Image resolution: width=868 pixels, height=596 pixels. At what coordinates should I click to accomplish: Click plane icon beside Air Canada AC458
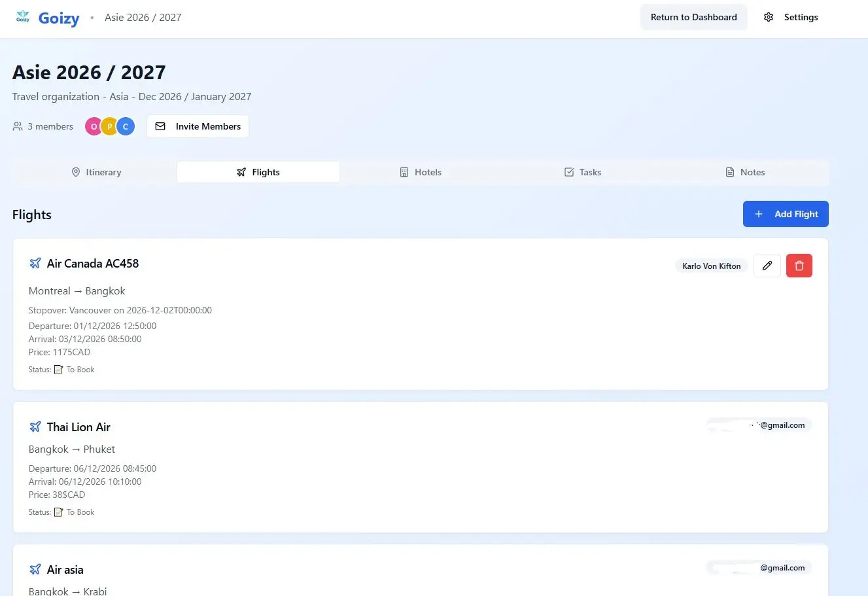click(x=35, y=263)
